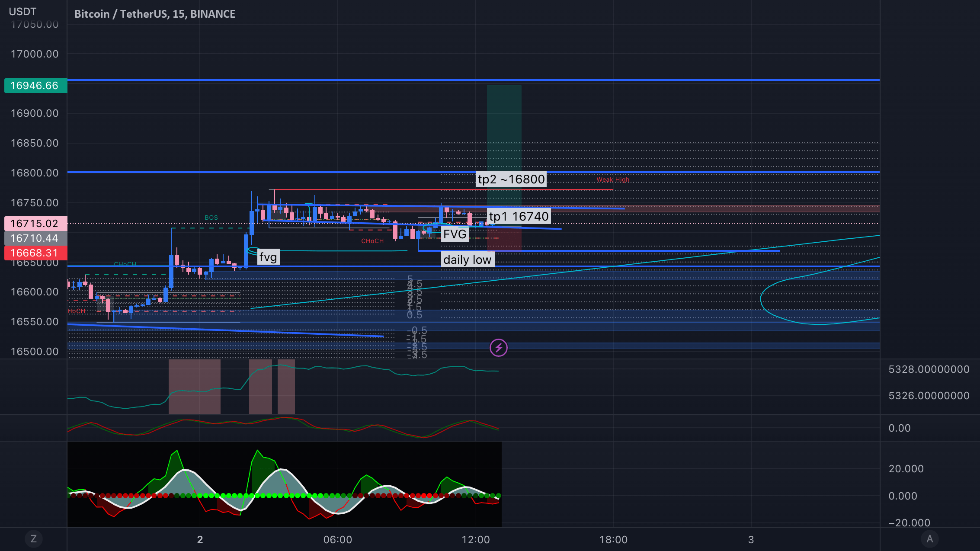Image resolution: width=980 pixels, height=551 pixels.
Task: Click the 12:00 time axis marker
Action: pos(475,540)
